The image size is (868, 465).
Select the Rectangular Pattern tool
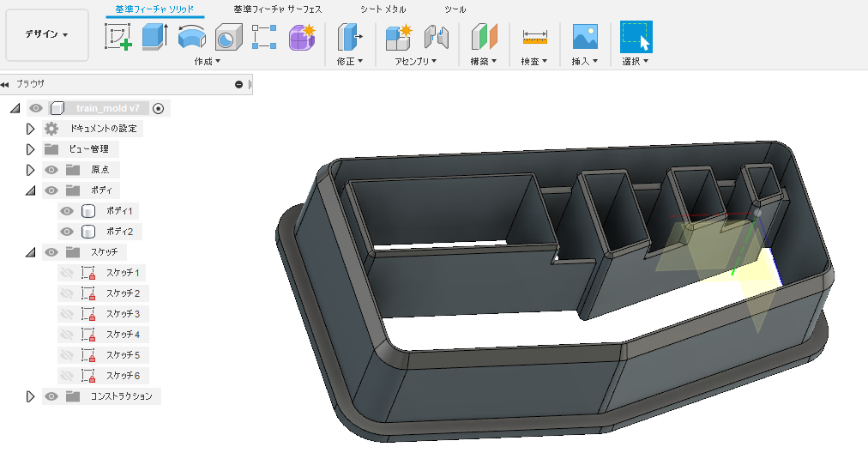264,37
